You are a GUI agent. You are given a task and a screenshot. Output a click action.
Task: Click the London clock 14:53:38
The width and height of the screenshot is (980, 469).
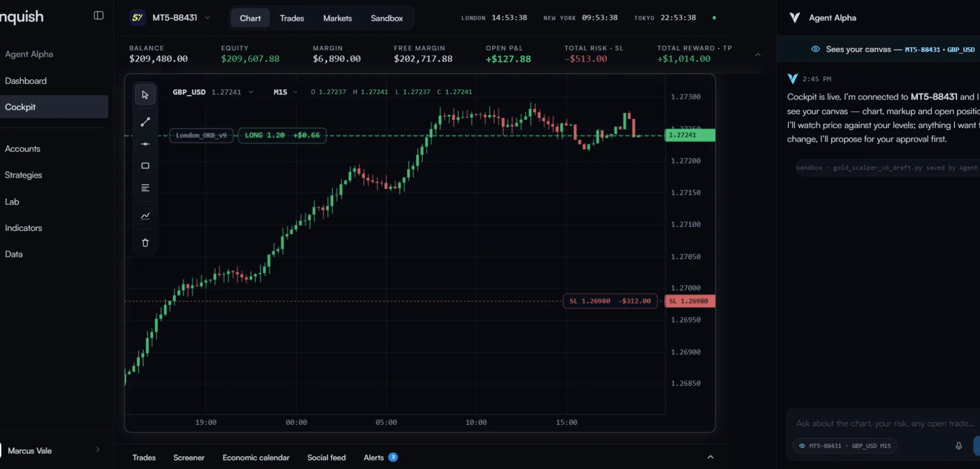pyautogui.click(x=509, y=18)
